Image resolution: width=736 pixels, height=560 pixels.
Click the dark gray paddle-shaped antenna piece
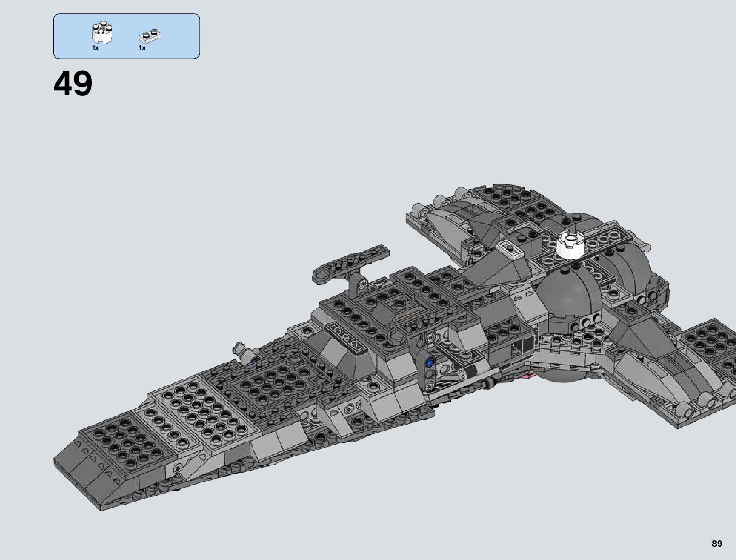351,263
